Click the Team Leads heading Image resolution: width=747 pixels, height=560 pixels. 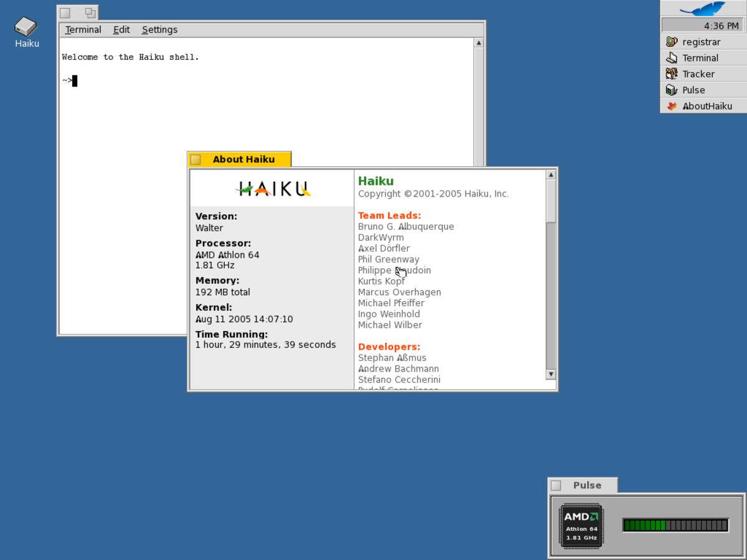(390, 216)
